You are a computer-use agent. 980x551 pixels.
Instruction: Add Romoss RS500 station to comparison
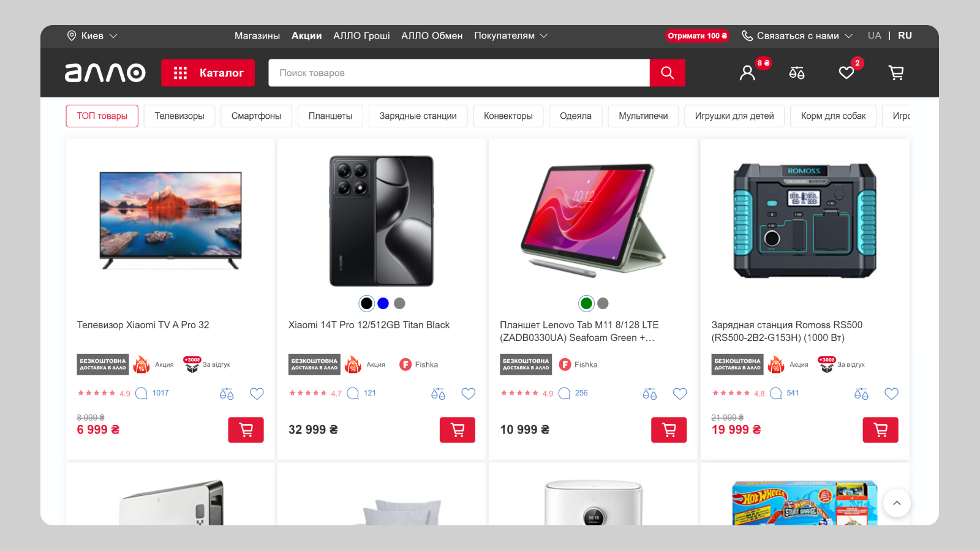coord(861,394)
